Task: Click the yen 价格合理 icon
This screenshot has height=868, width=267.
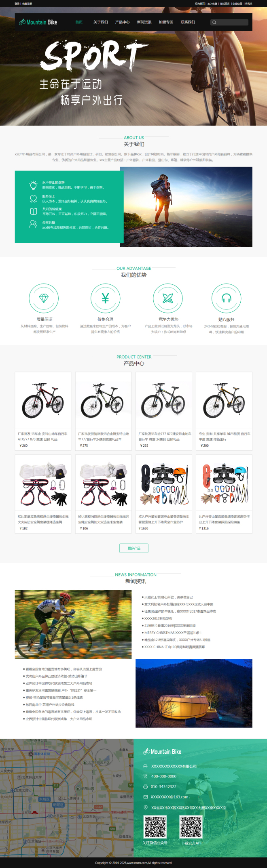Action: [x=105, y=298]
